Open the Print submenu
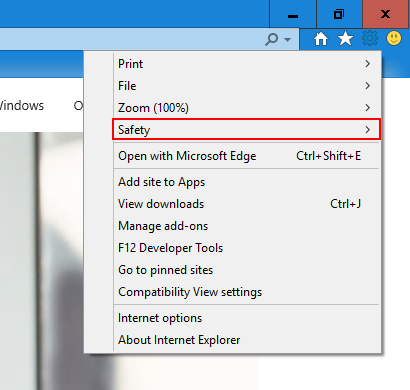 point(247,64)
